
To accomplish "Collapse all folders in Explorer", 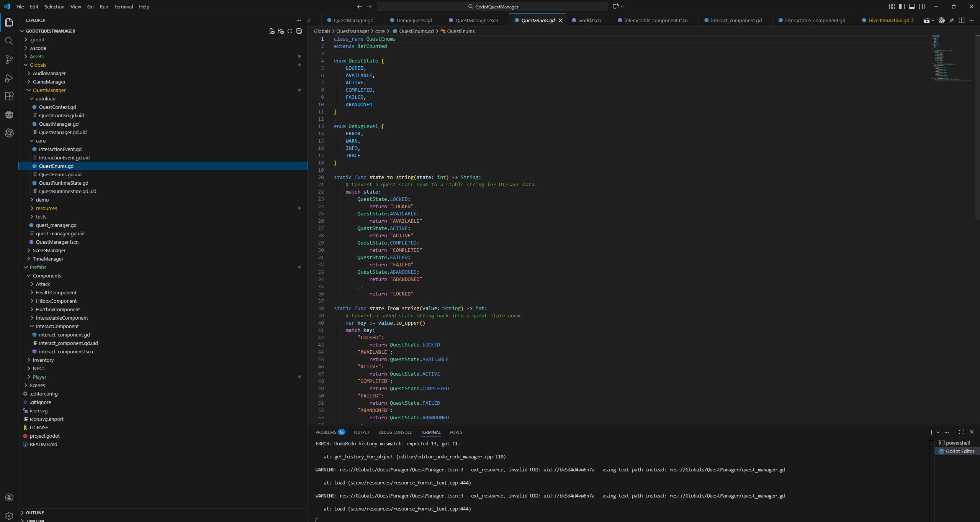I will coord(299,31).
